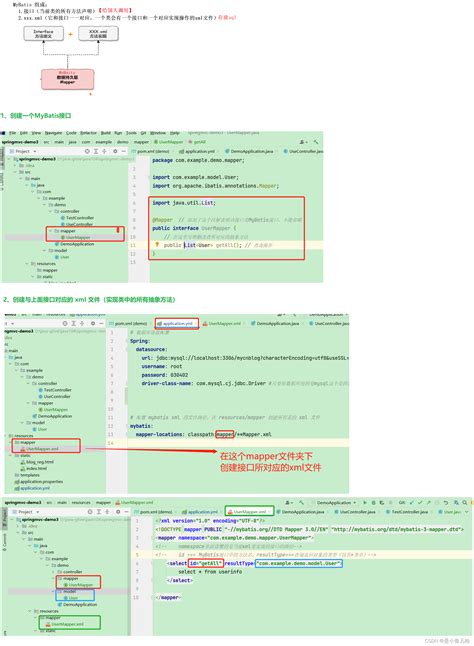
Task: Switch to the red-boxed application.yml tab
Action: (177, 323)
